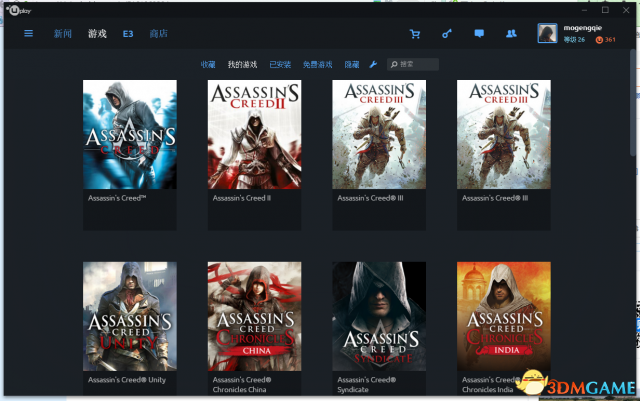Screen dimensions: 640x401
Task: Open the E3 tab
Action: (x=128, y=34)
